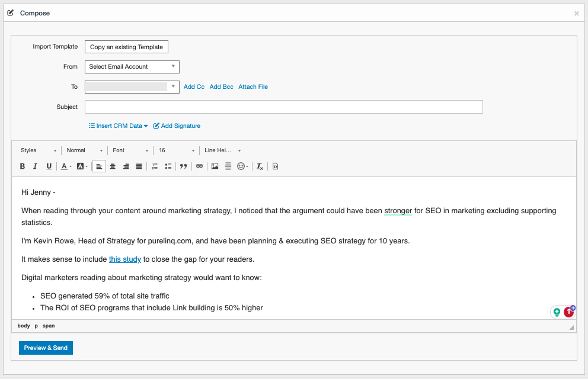Toggle bold text formatting
This screenshot has height=379, width=588.
(22, 166)
